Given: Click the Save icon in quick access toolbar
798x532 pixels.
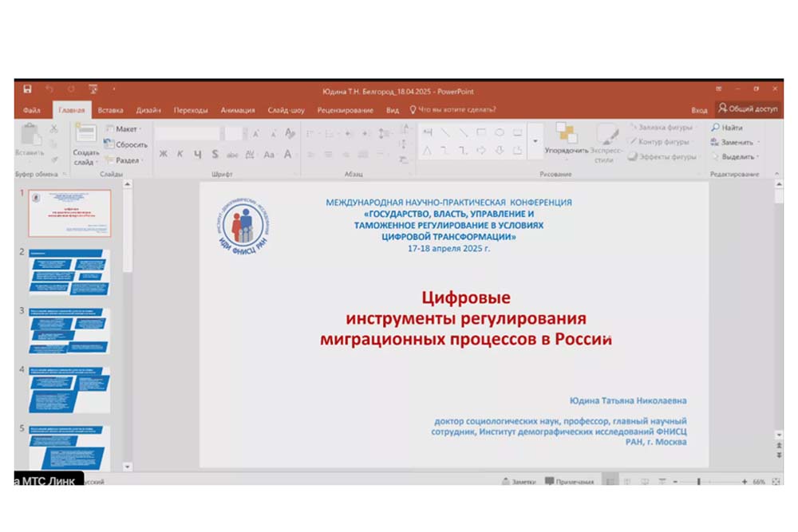Looking at the screenshot, I should point(28,90).
